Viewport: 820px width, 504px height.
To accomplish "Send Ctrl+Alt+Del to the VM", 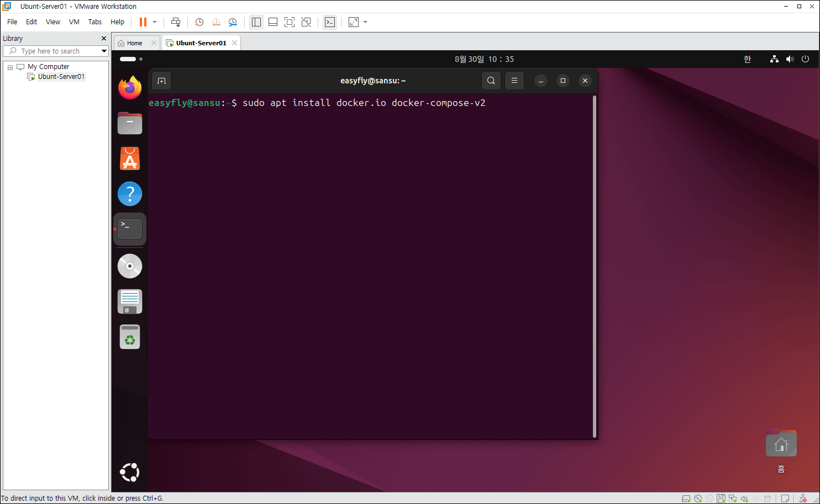I will pyautogui.click(x=176, y=22).
